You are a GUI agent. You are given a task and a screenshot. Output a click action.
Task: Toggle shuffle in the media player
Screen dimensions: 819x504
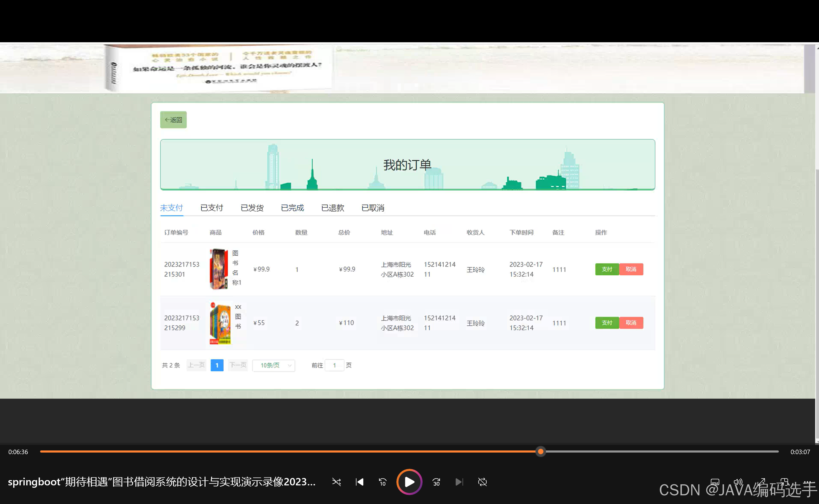(336, 482)
